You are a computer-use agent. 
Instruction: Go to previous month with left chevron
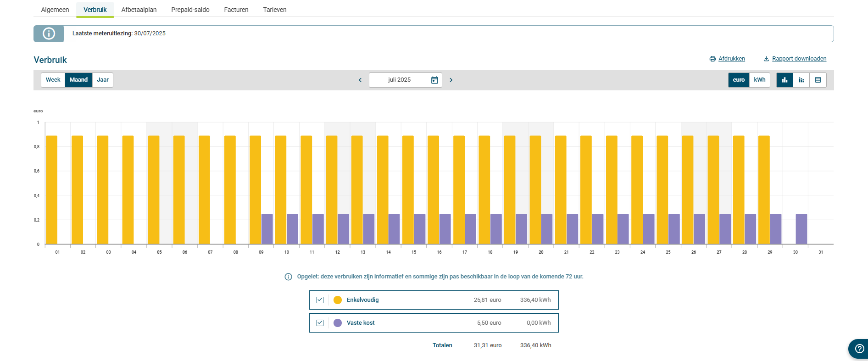[360, 80]
